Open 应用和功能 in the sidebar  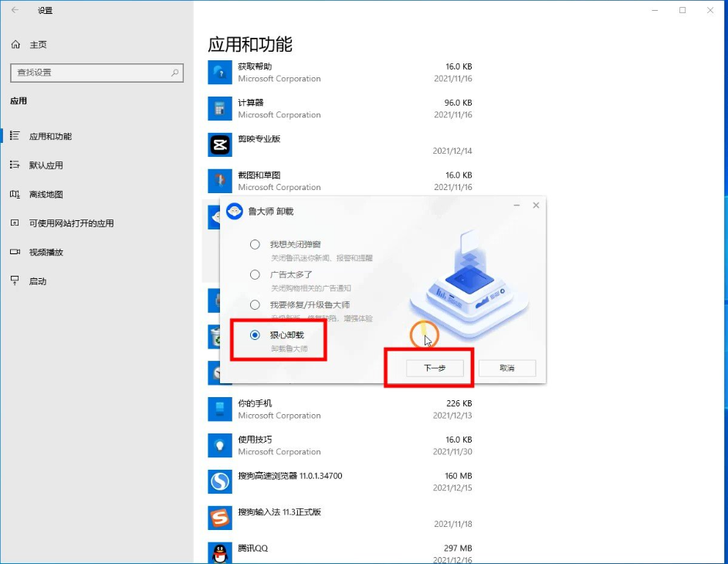pos(50,136)
